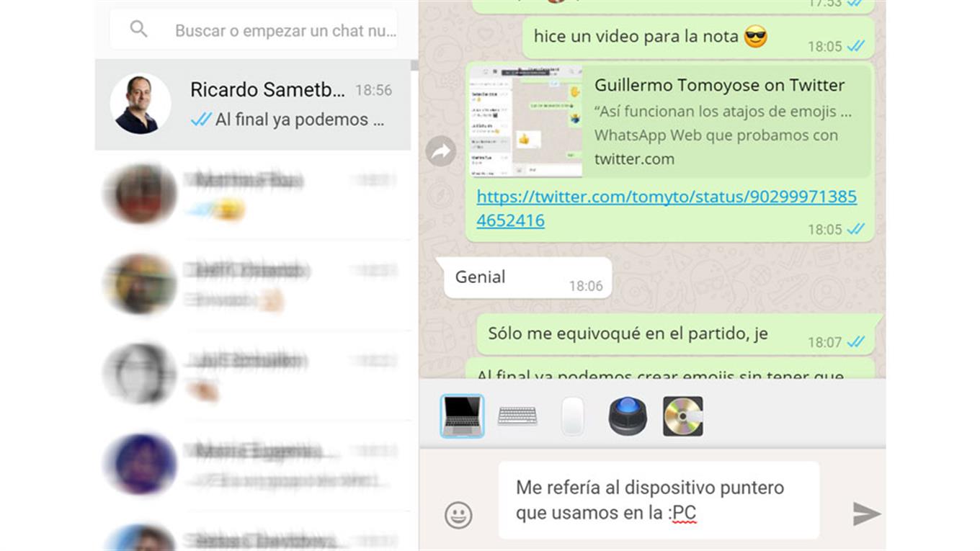
Task: Click in the message text box
Action: (x=658, y=500)
